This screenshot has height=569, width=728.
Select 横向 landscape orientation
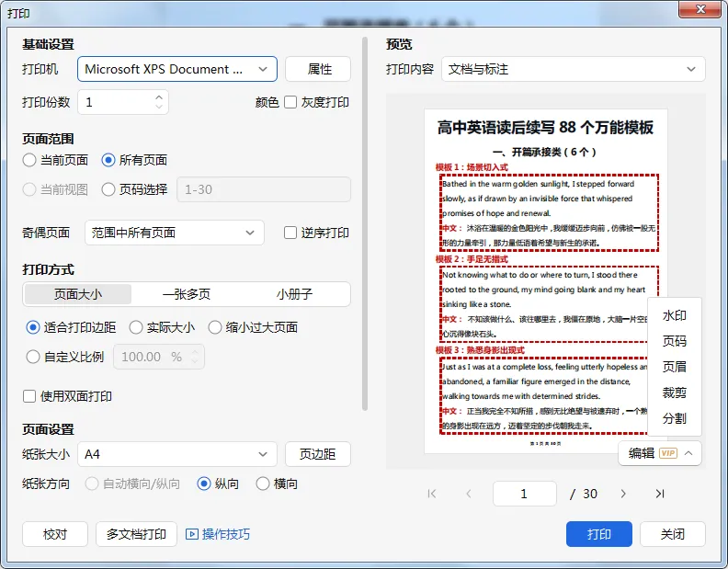[263, 484]
